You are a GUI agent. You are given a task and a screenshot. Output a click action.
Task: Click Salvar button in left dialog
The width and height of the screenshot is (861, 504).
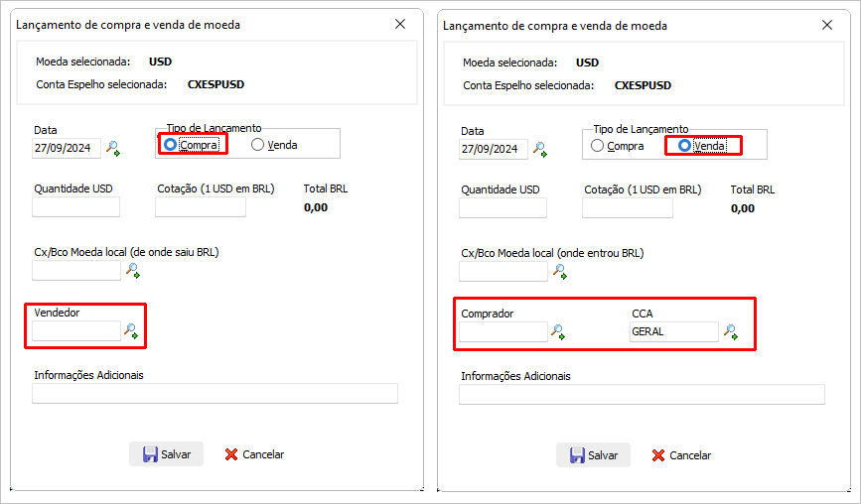pyautogui.click(x=167, y=454)
